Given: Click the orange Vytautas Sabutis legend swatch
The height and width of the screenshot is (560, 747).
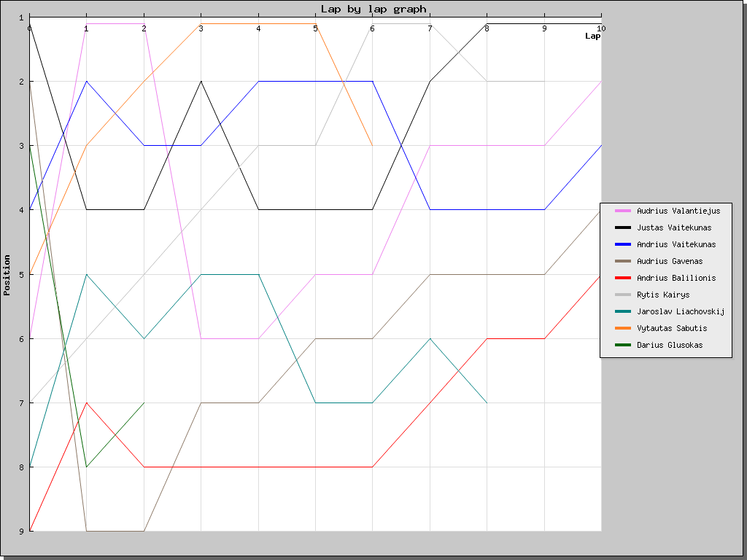Looking at the screenshot, I should 623,328.
